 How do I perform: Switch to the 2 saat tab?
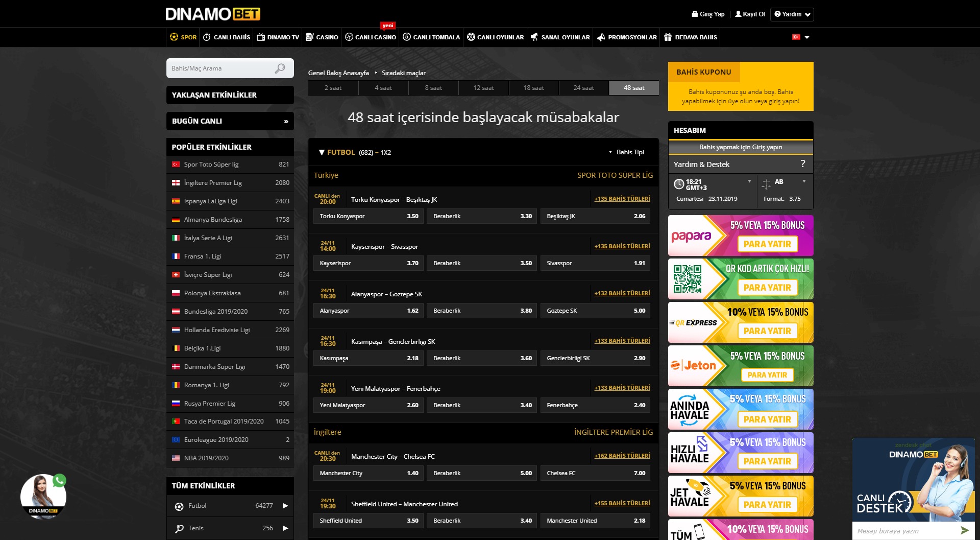tap(333, 88)
